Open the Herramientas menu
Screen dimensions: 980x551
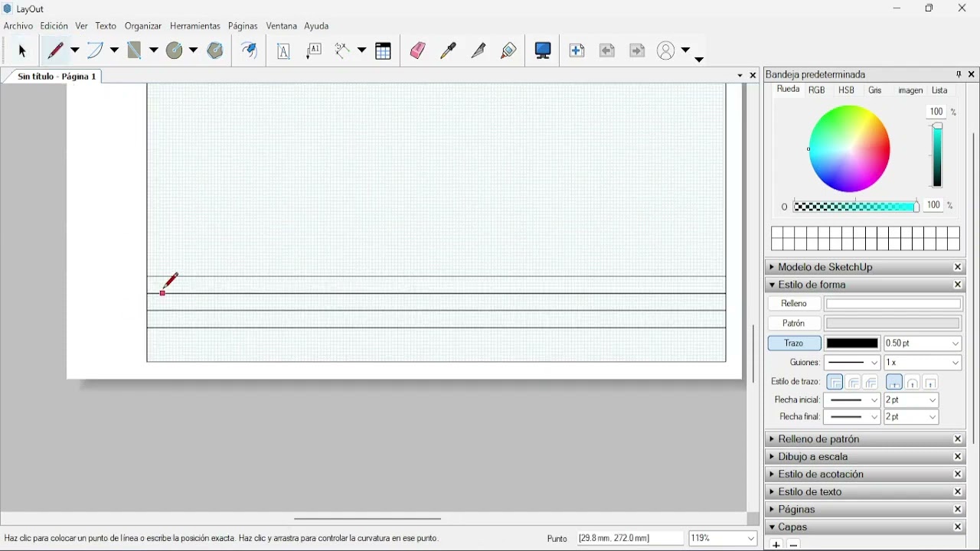pos(195,26)
